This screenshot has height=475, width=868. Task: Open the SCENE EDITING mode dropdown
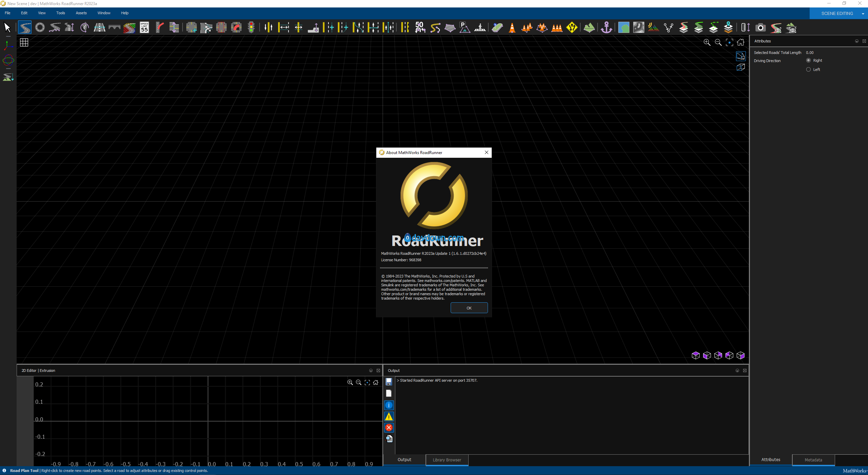[x=863, y=14]
